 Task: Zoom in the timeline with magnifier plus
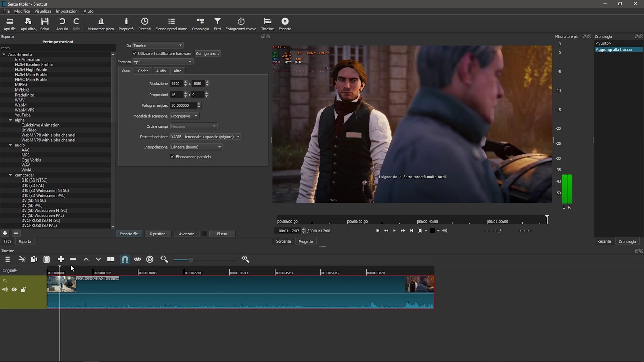pyautogui.click(x=246, y=259)
